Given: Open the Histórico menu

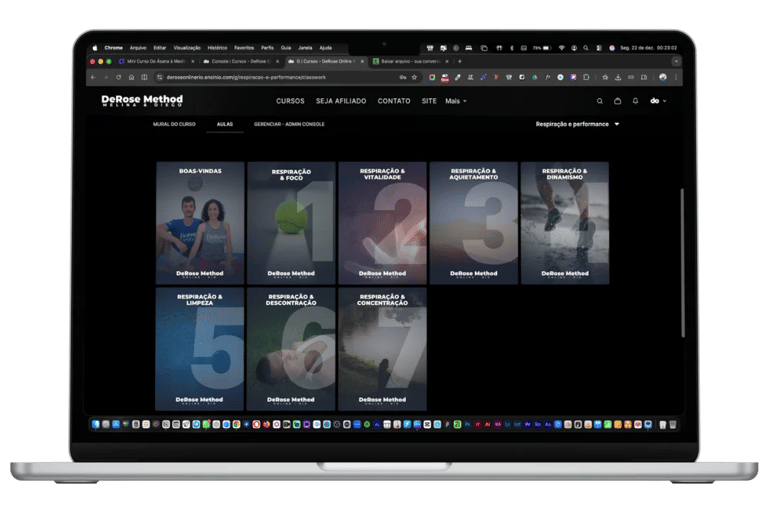Looking at the screenshot, I should [x=217, y=48].
